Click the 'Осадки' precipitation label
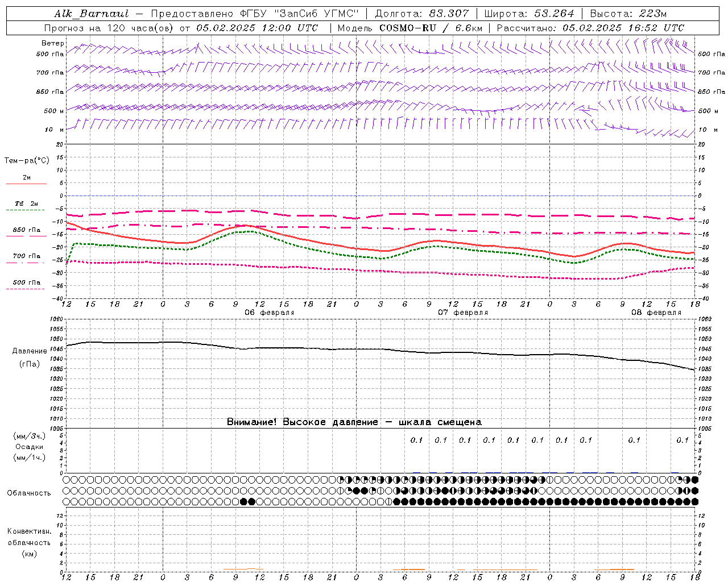The image size is (728, 582). tap(30, 447)
